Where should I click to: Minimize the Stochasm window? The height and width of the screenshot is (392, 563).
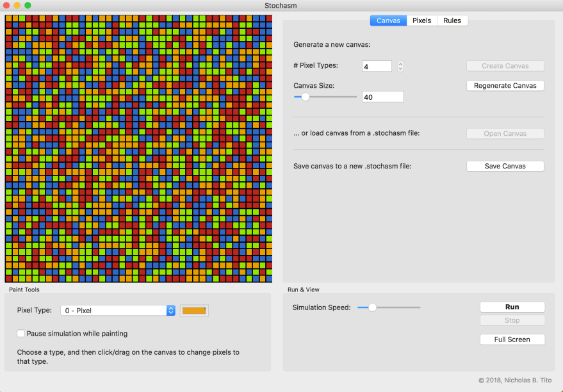[17, 6]
